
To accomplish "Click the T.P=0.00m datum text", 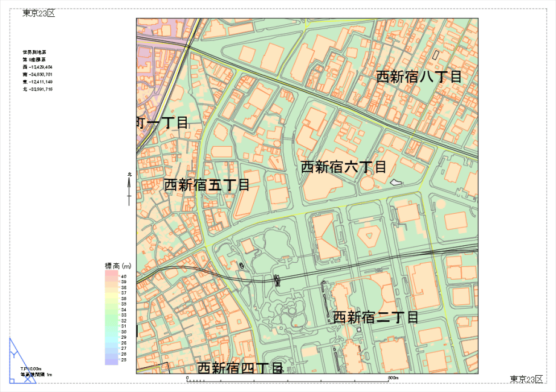I will pyautogui.click(x=30, y=368).
